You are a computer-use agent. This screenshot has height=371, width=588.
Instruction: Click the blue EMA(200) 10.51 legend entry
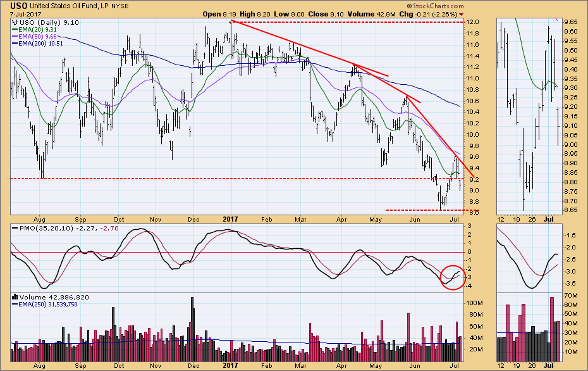point(37,44)
